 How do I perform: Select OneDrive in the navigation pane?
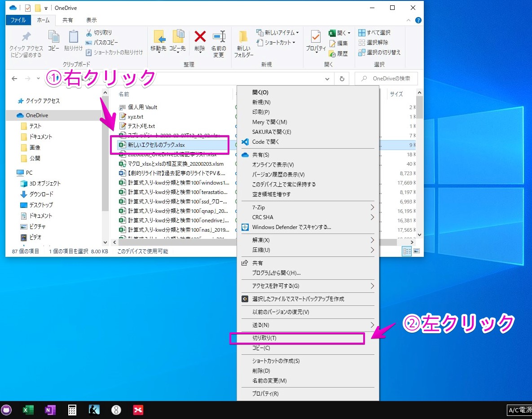tap(37, 115)
